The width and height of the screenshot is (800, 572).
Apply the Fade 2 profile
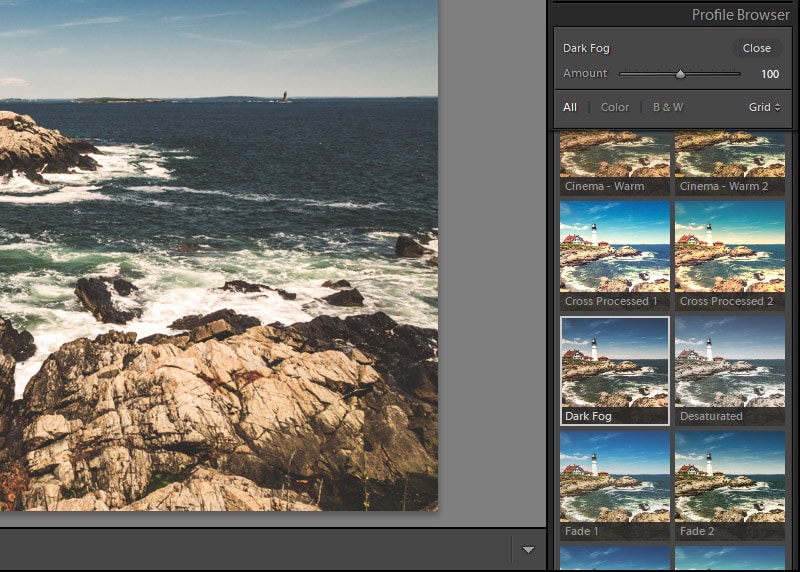[730, 485]
